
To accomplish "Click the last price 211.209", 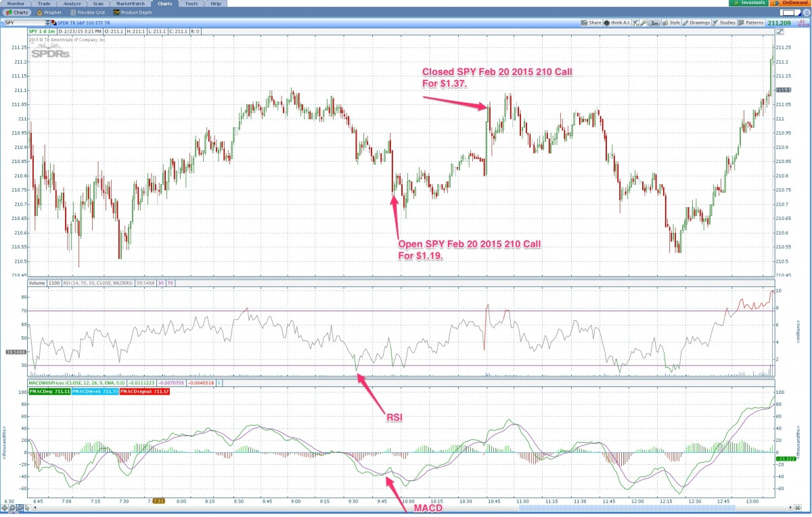I will click(x=779, y=23).
